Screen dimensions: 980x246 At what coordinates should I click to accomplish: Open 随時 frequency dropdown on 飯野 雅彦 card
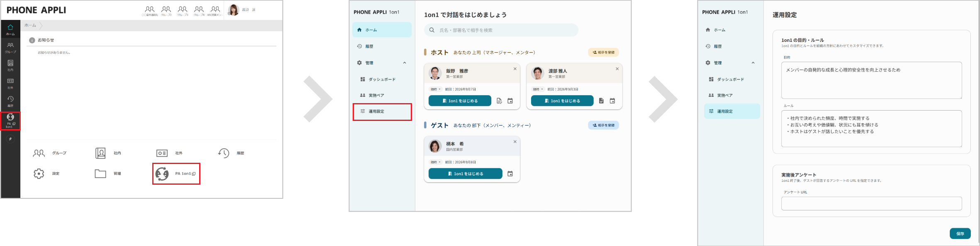pos(436,89)
